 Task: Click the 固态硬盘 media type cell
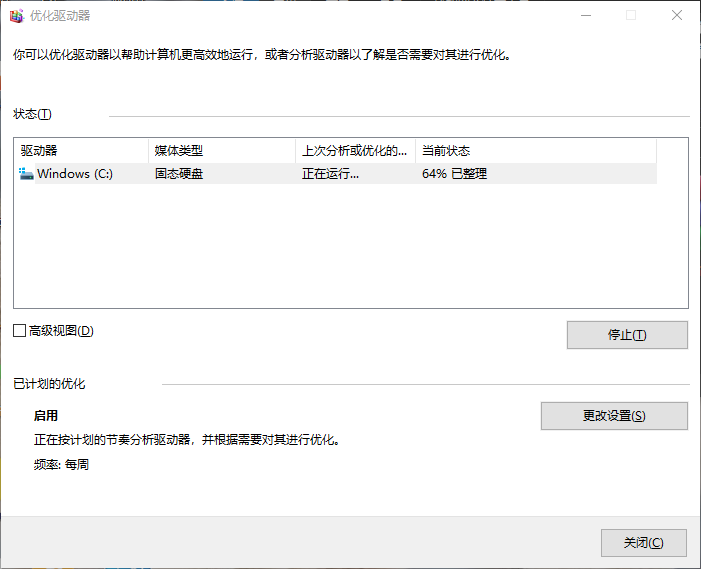click(x=179, y=173)
